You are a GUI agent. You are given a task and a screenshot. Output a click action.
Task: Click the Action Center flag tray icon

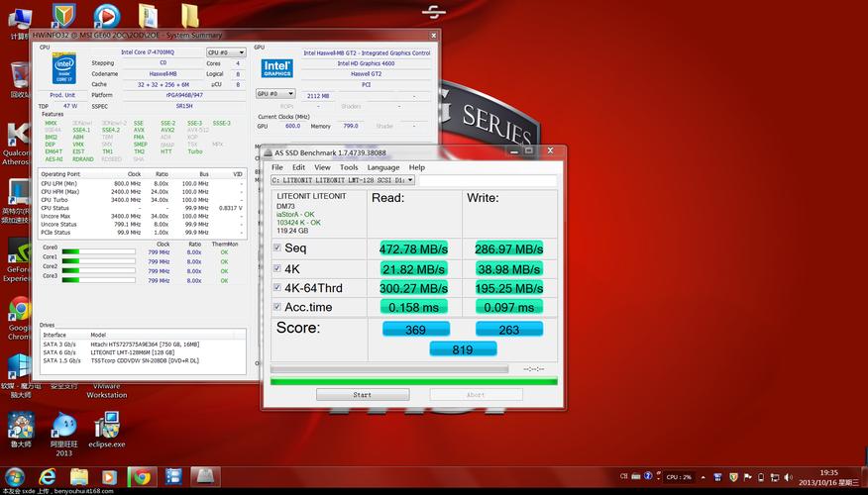[x=747, y=477]
